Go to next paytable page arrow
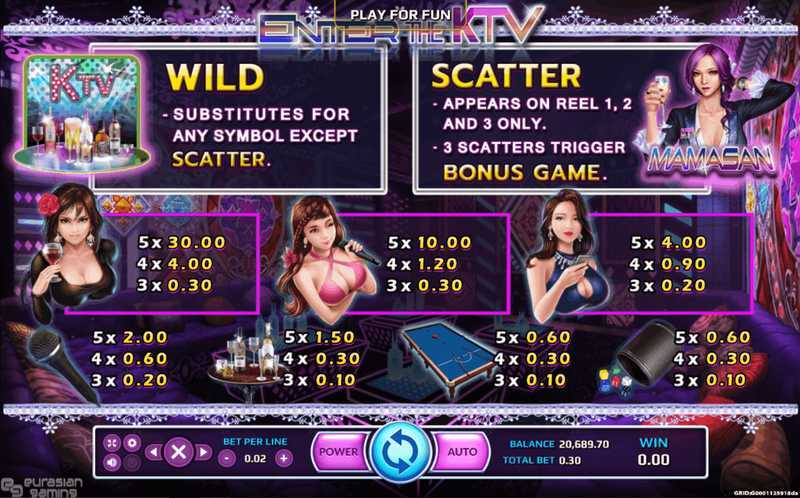Screen dimensions: 800x498 [204, 452]
